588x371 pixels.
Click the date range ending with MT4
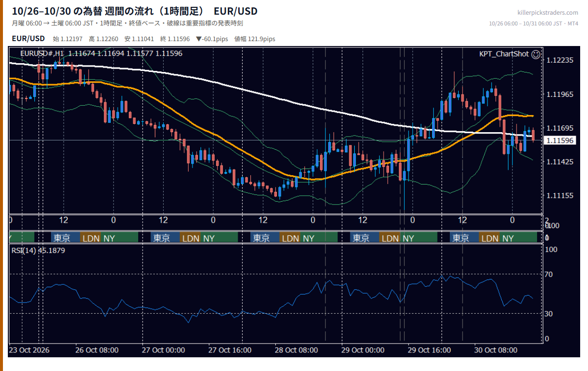pyautogui.click(x=534, y=23)
